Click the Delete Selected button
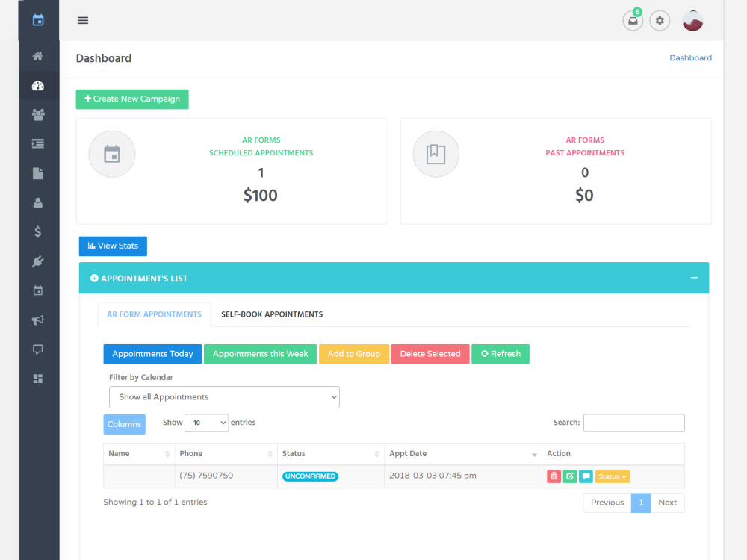 coord(430,354)
